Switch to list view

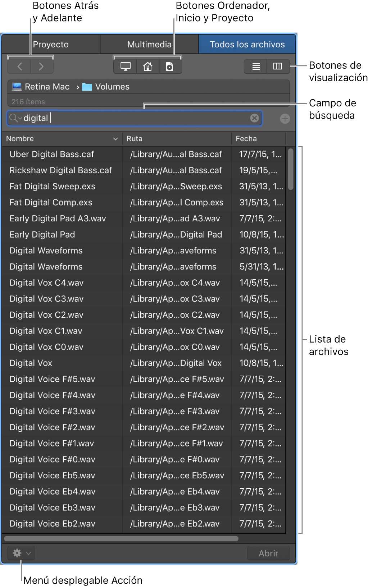pyautogui.click(x=256, y=66)
